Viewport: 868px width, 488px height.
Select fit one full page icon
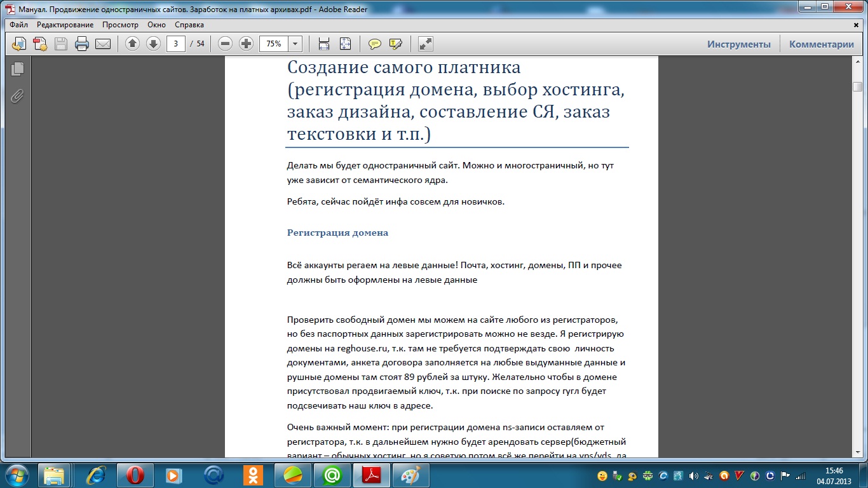click(345, 44)
